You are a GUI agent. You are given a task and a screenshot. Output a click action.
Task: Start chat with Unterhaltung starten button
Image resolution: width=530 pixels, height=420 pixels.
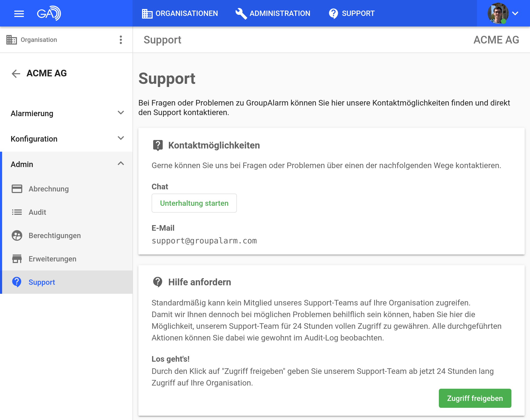pyautogui.click(x=194, y=203)
